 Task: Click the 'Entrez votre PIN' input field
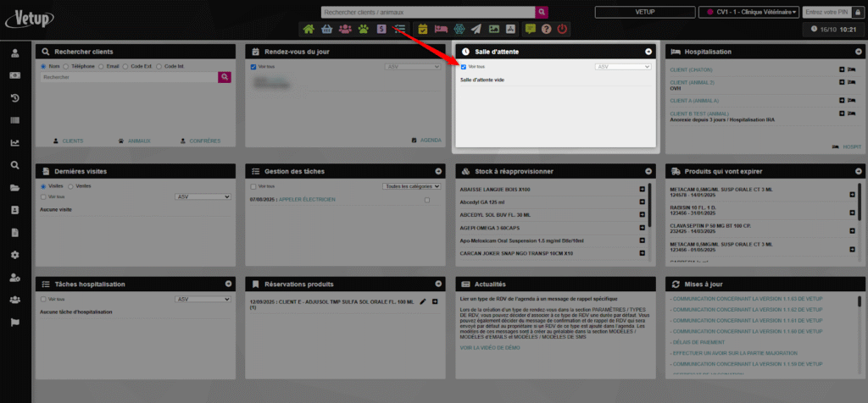826,12
